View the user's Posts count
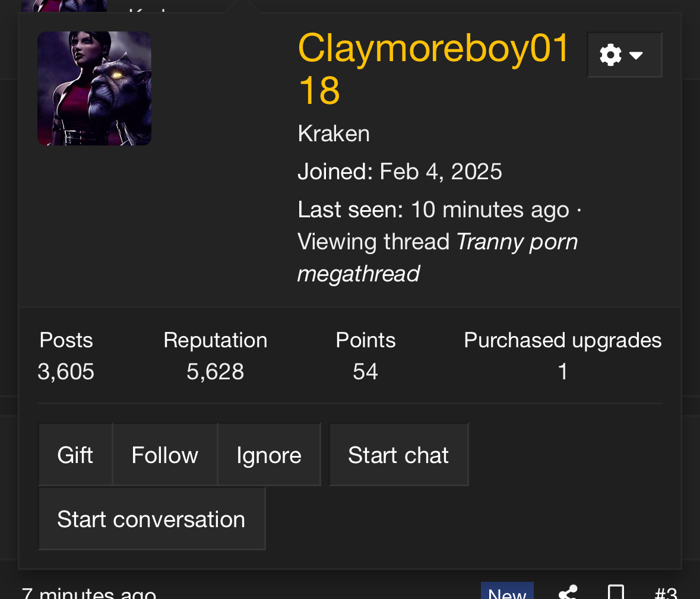 66,372
